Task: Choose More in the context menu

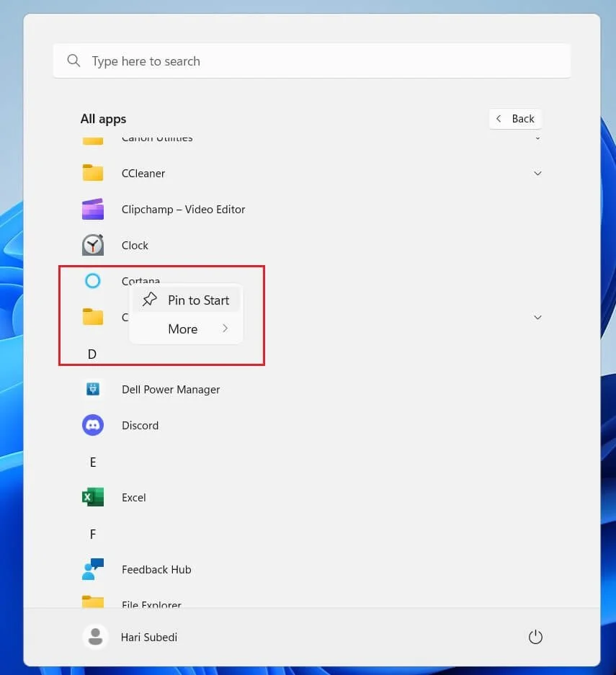Action: pos(183,328)
